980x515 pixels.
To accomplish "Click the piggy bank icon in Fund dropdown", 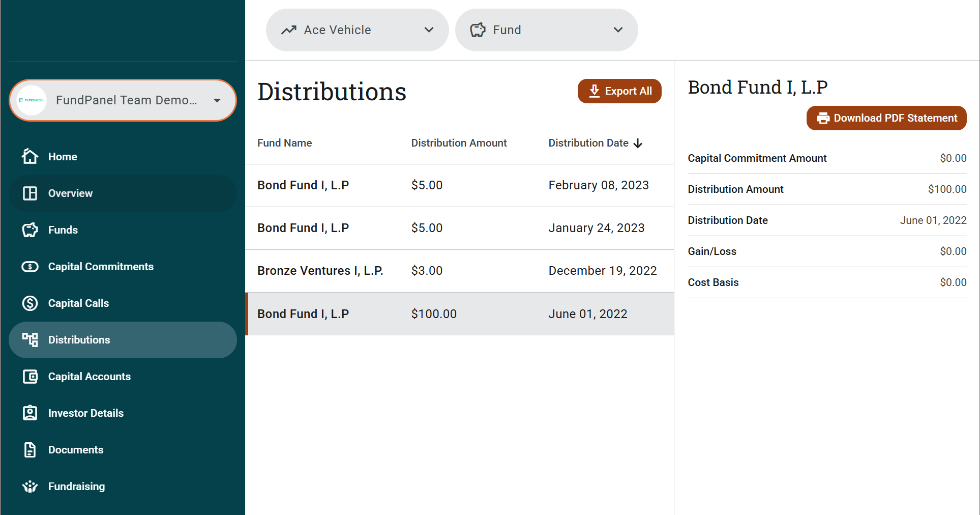I will pyautogui.click(x=478, y=30).
